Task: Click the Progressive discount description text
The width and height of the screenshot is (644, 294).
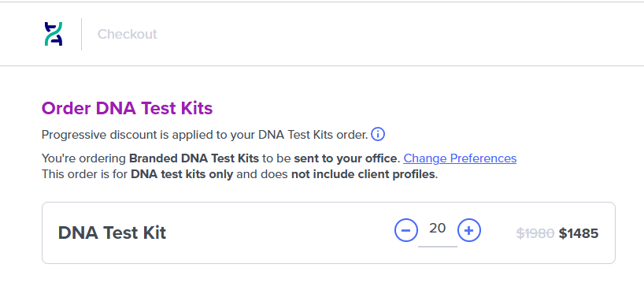Action: 205,135
